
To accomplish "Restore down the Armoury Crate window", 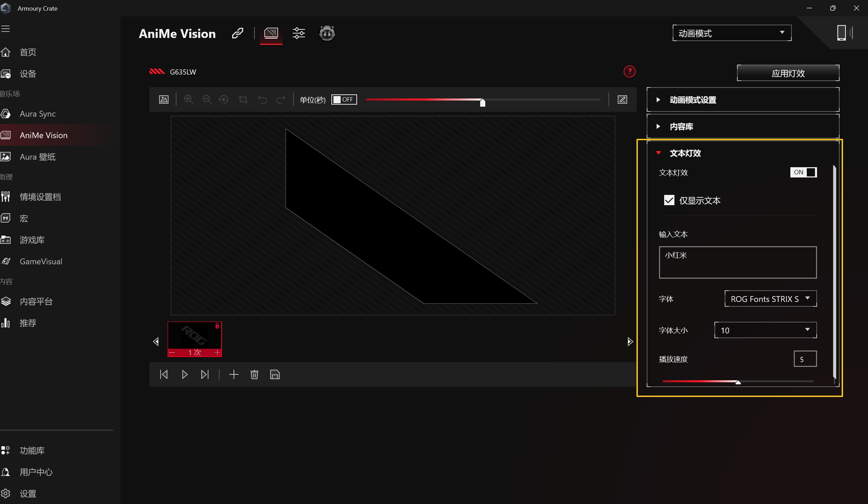I will pyautogui.click(x=833, y=8).
